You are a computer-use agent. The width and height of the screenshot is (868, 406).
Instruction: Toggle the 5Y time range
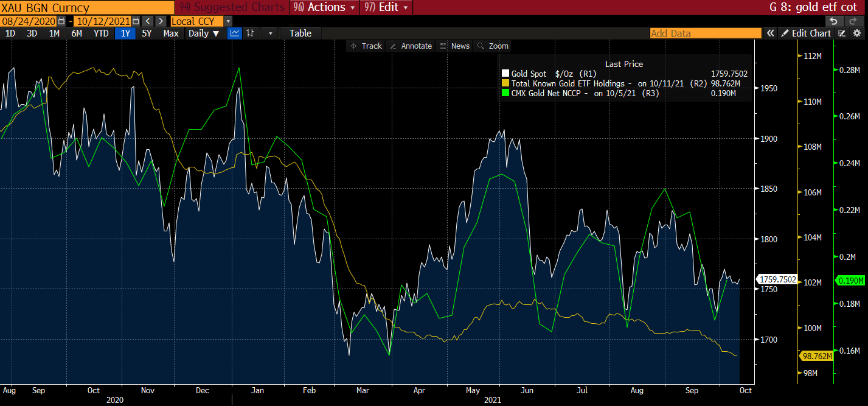[147, 33]
